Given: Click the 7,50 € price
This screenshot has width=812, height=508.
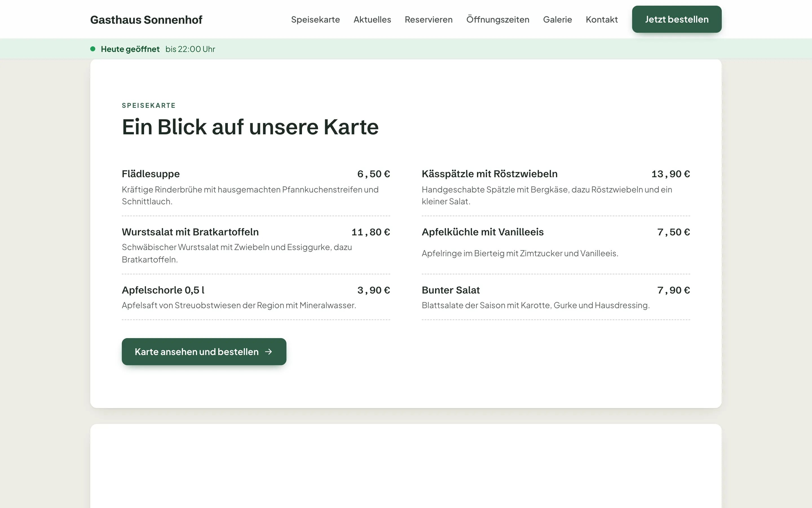Looking at the screenshot, I should [x=673, y=232].
